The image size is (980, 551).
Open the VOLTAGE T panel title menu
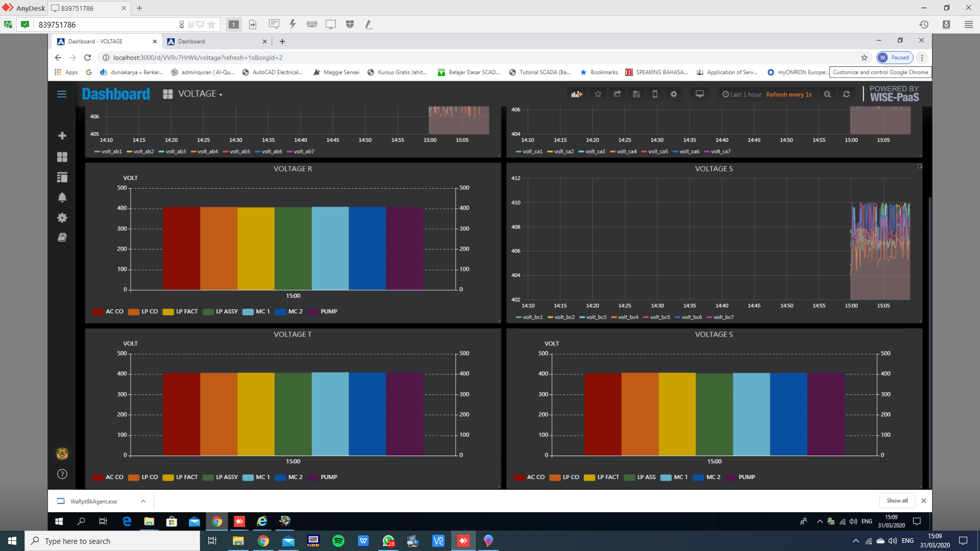click(292, 335)
